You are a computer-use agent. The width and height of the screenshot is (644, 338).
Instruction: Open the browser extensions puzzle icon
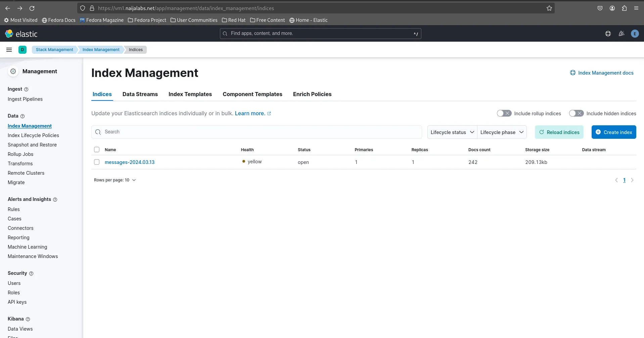tap(624, 8)
